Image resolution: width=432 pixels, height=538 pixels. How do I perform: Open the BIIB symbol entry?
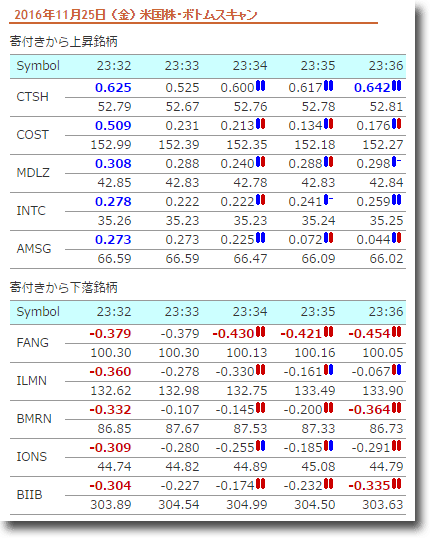[30, 495]
